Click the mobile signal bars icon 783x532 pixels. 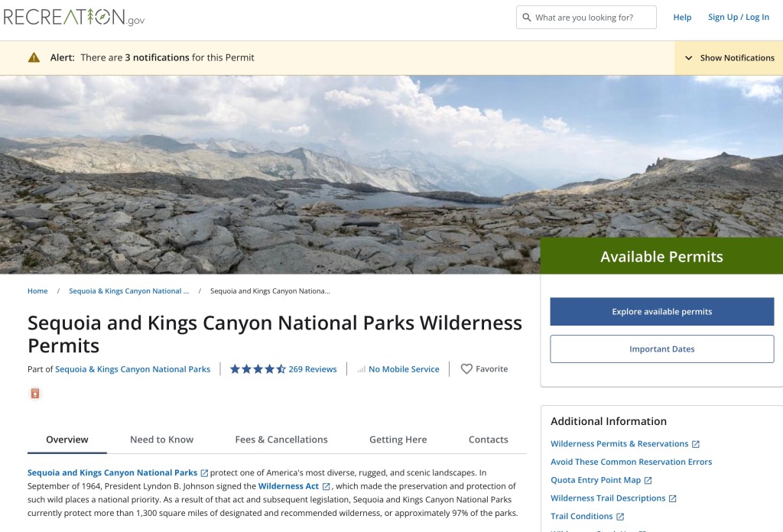[361, 369]
